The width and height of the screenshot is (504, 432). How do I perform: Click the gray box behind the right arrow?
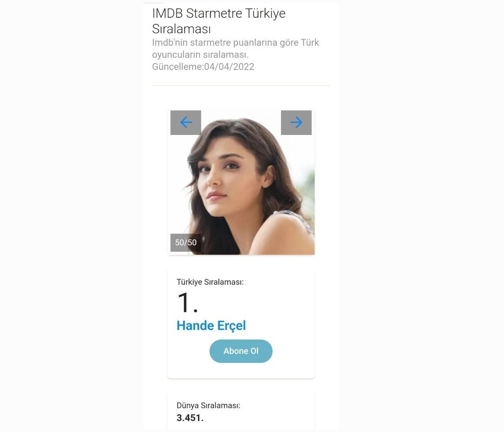[x=306, y=129]
